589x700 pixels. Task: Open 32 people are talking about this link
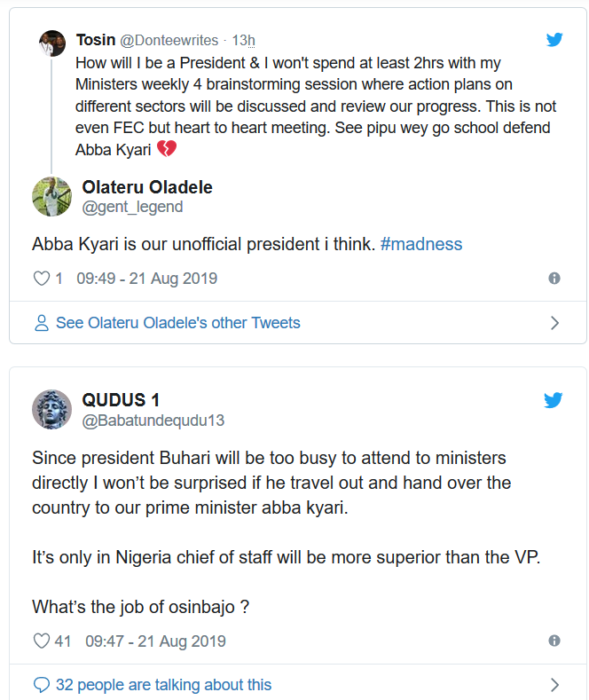[x=163, y=685]
